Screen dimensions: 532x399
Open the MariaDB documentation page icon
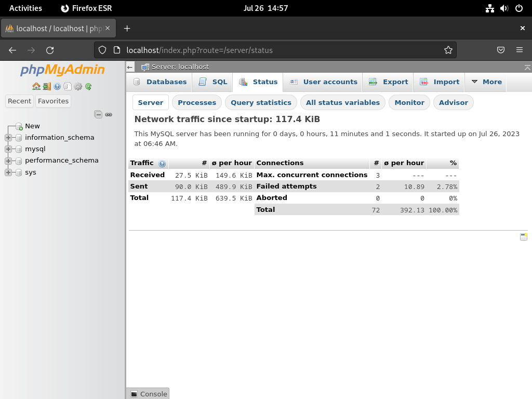[68, 87]
